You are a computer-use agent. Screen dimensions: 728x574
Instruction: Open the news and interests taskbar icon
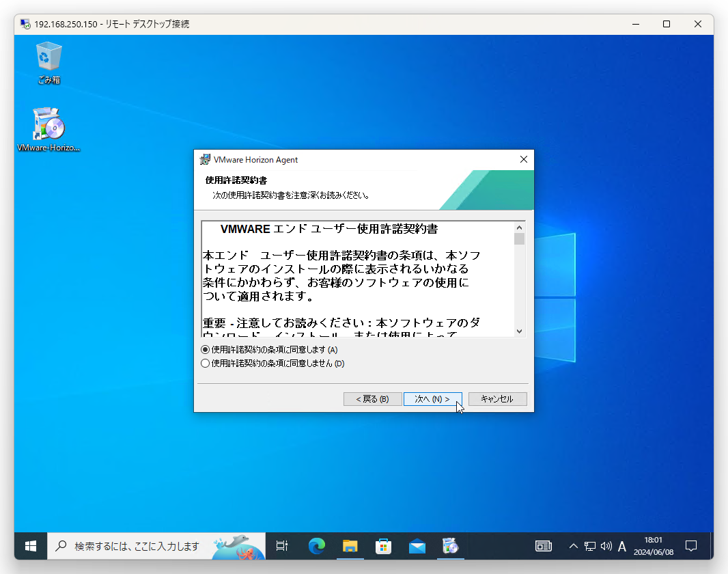point(543,546)
